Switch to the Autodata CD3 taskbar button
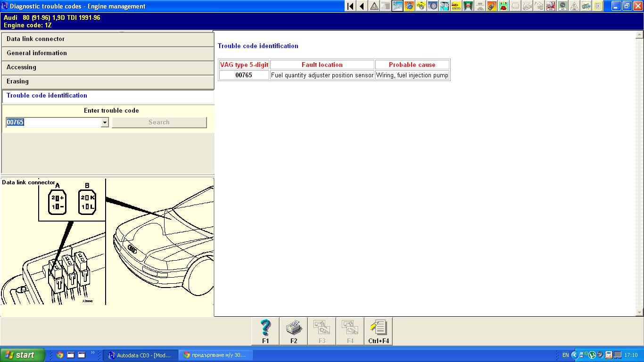The width and height of the screenshot is (644, 362). tap(141, 355)
